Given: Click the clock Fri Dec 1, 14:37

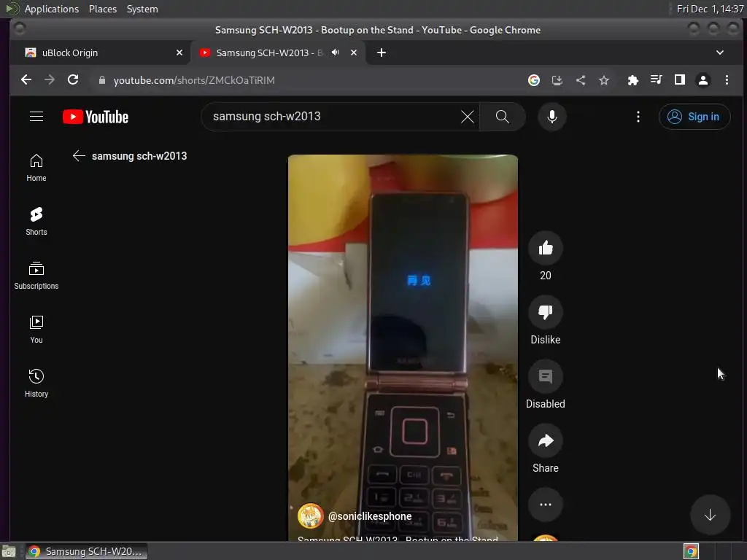Looking at the screenshot, I should tap(710, 9).
